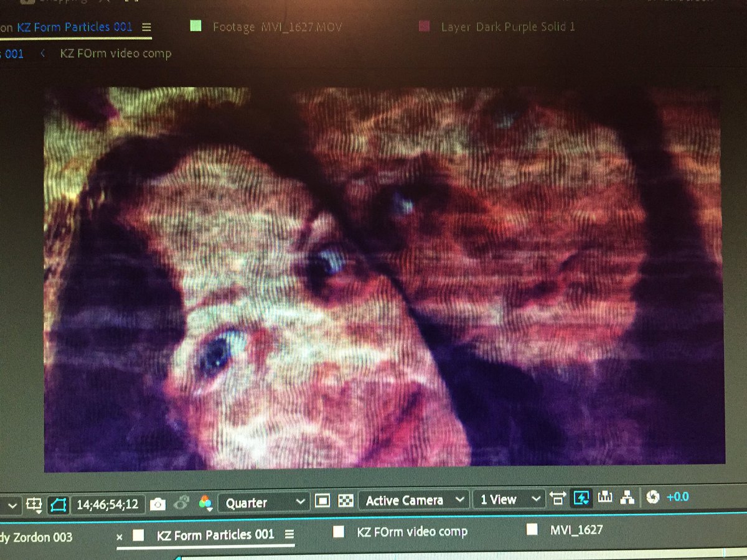Open the Composition panel menu
Image resolution: width=747 pixels, height=560 pixels.
pos(146,27)
